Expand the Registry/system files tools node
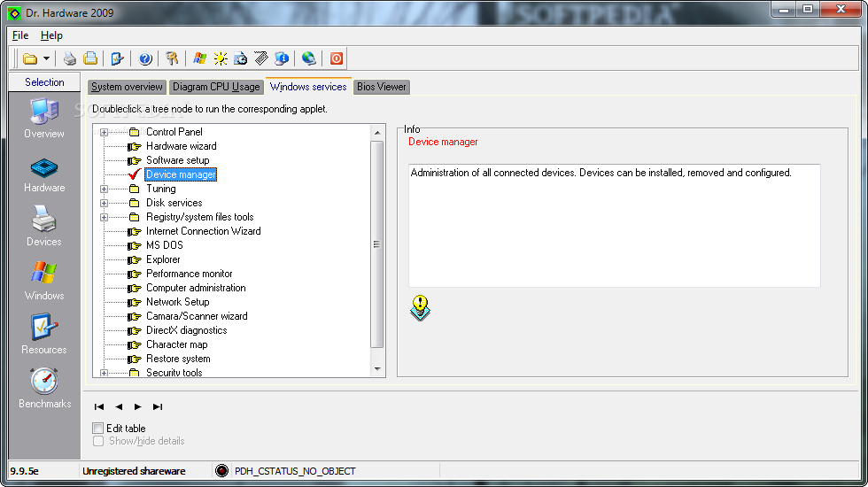The width and height of the screenshot is (868, 487). (x=104, y=218)
